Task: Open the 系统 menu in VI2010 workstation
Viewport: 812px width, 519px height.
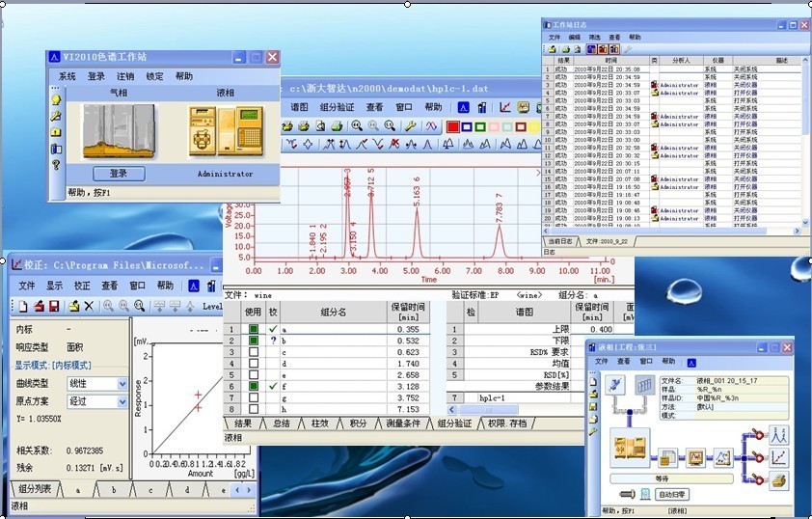Action: [67, 76]
